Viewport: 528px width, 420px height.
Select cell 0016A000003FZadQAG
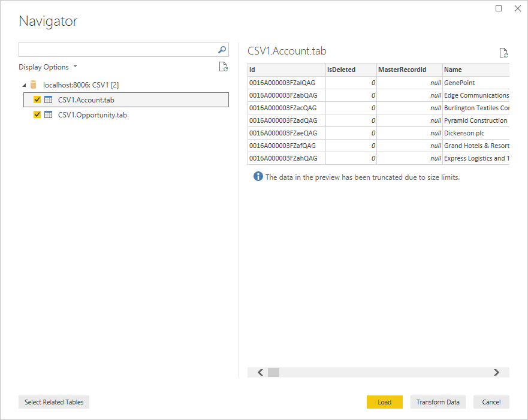(x=286, y=120)
